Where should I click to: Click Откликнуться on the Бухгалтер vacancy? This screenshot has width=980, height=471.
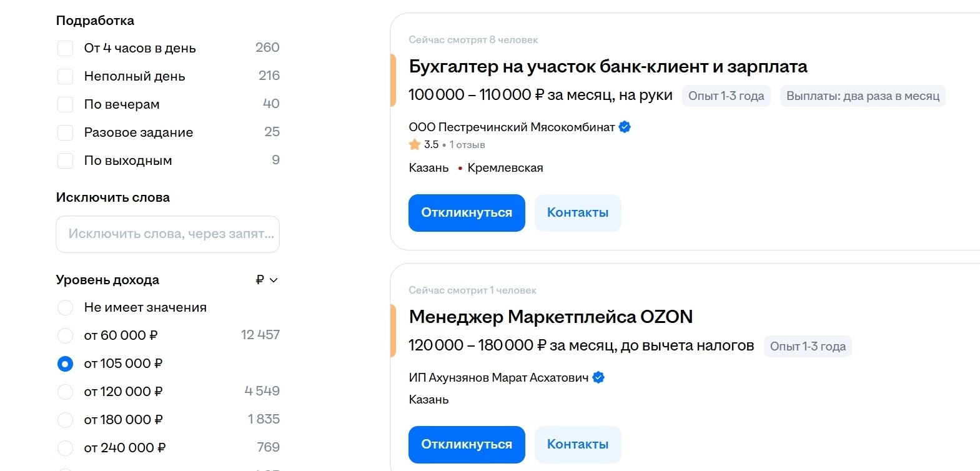coord(466,212)
